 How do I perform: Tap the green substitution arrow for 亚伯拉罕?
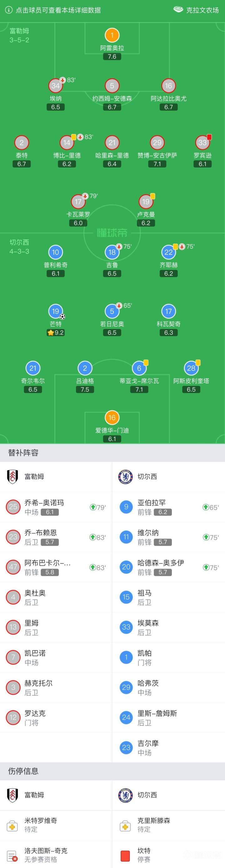tap(205, 507)
